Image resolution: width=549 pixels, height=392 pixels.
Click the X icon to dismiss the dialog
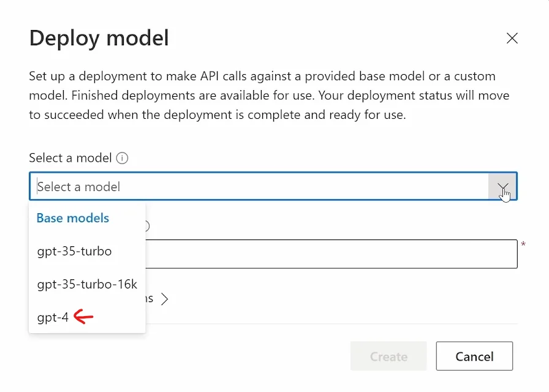point(512,38)
